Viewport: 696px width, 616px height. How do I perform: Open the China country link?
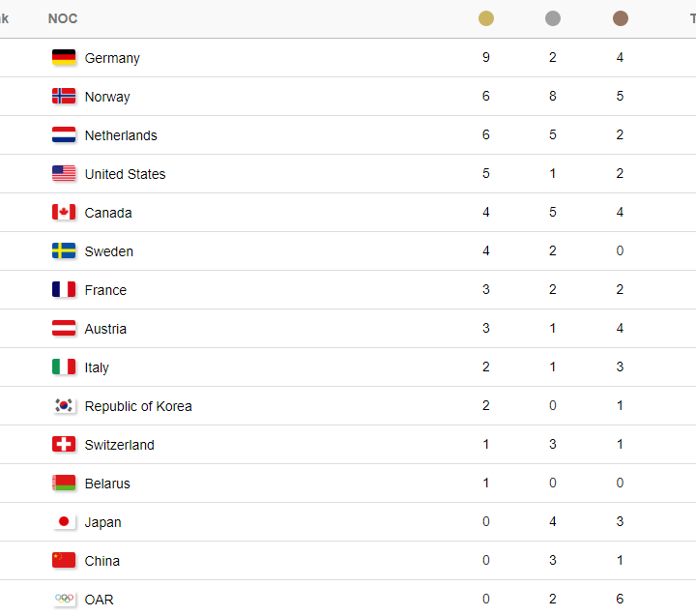pyautogui.click(x=102, y=561)
